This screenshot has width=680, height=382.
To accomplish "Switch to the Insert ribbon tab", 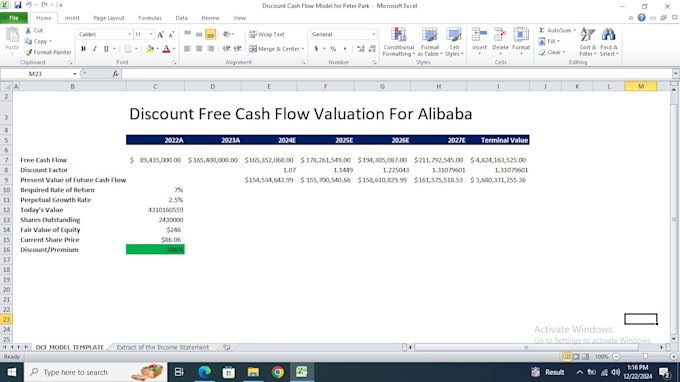I will click(72, 18).
